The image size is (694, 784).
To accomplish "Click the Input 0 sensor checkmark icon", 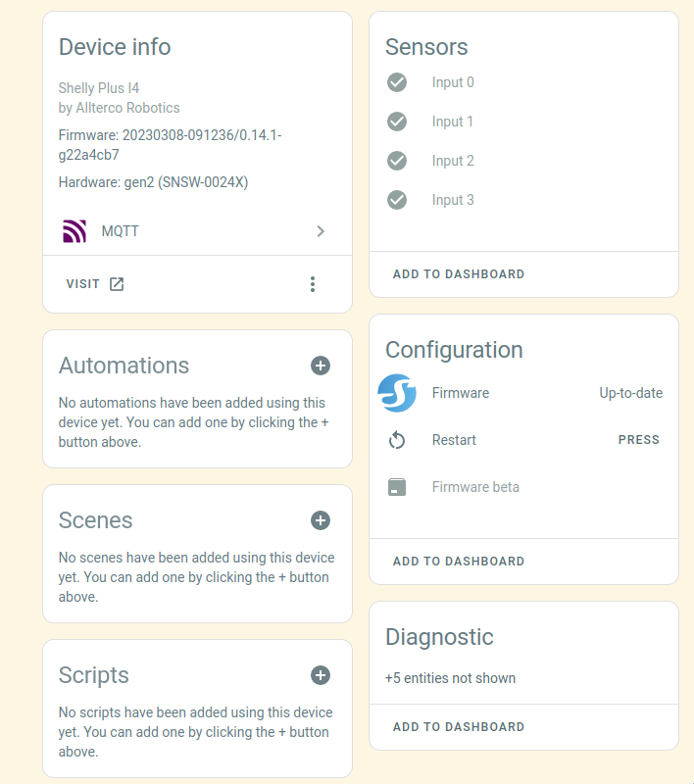I will [x=397, y=82].
